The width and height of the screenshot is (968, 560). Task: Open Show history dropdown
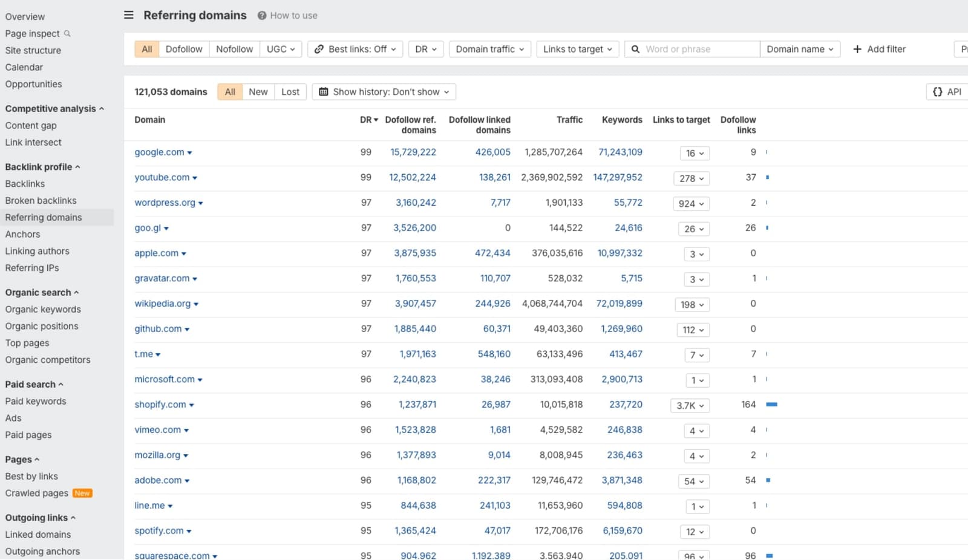(384, 92)
